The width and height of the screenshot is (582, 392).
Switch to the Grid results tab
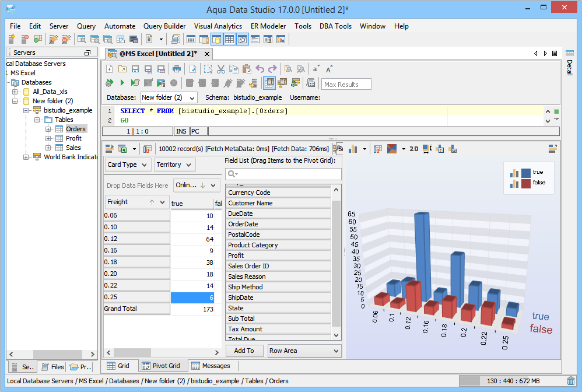[119, 366]
